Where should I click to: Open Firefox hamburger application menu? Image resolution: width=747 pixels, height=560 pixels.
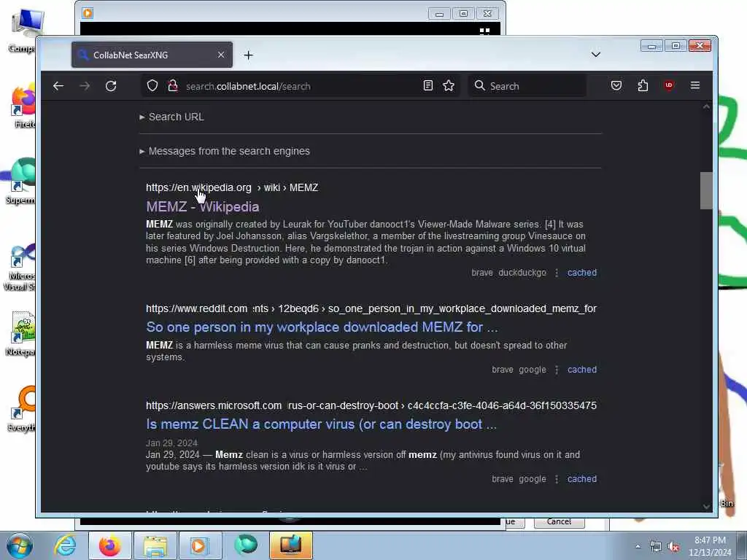[x=695, y=86]
